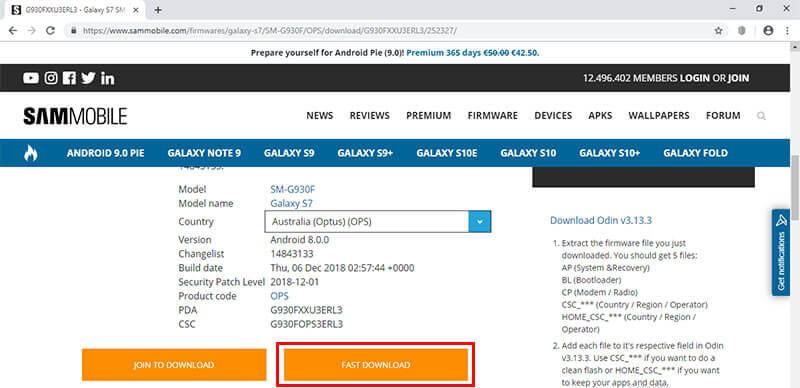Screen dimensions: 800x388
Task: Open the FIRMWARE menu
Action: click(x=493, y=115)
